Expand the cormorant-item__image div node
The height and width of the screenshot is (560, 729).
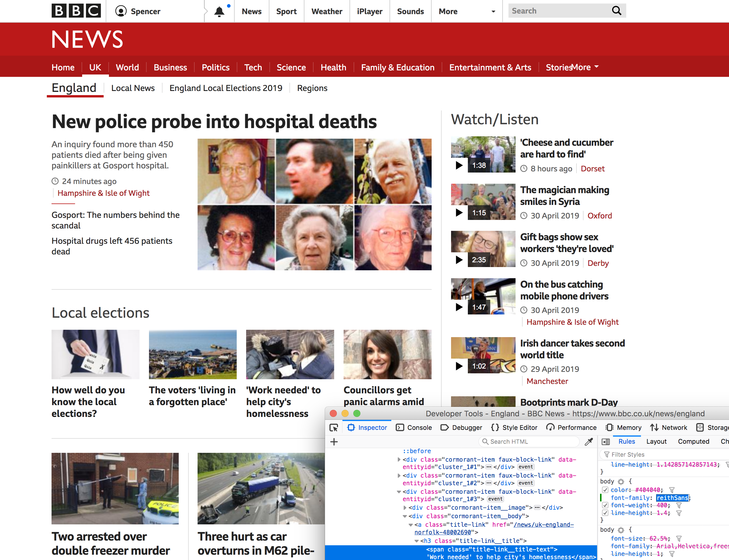click(405, 508)
